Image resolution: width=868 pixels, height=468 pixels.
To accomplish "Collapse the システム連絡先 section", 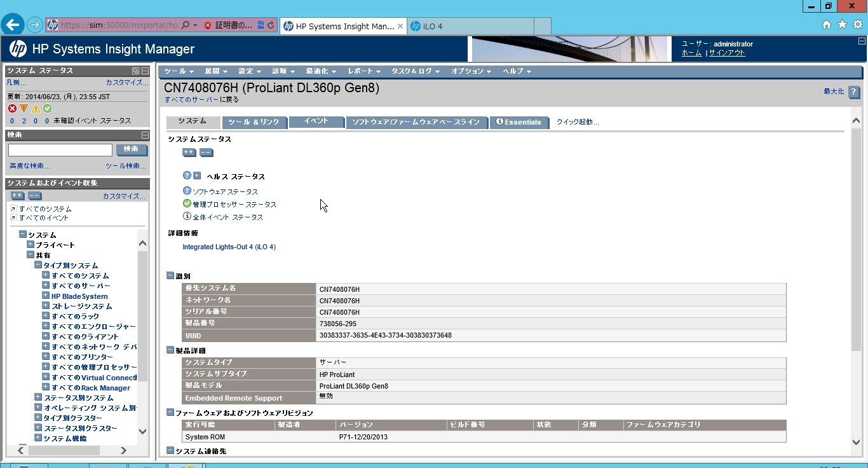I will click(x=170, y=450).
